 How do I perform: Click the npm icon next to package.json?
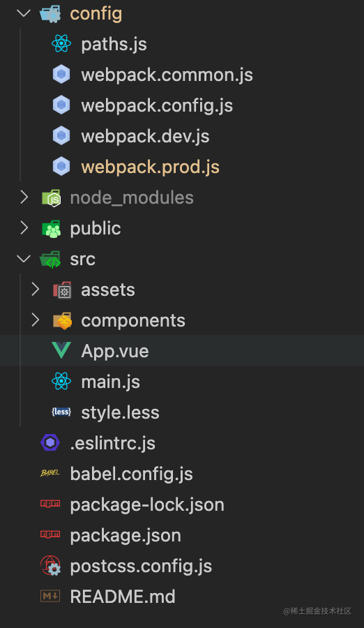[50, 534]
